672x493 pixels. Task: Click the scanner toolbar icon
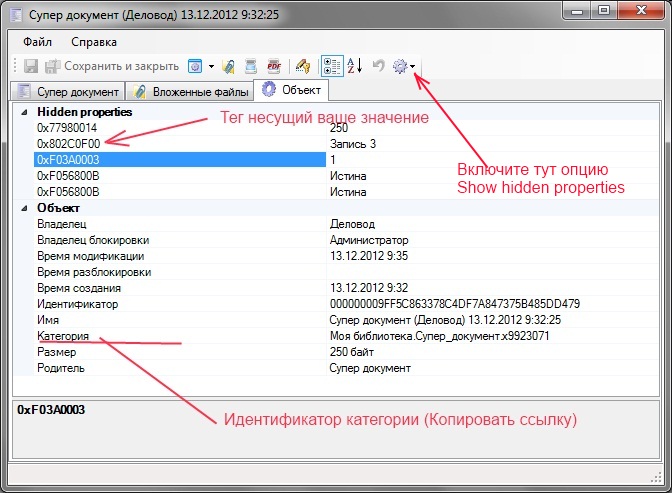[x=251, y=67]
